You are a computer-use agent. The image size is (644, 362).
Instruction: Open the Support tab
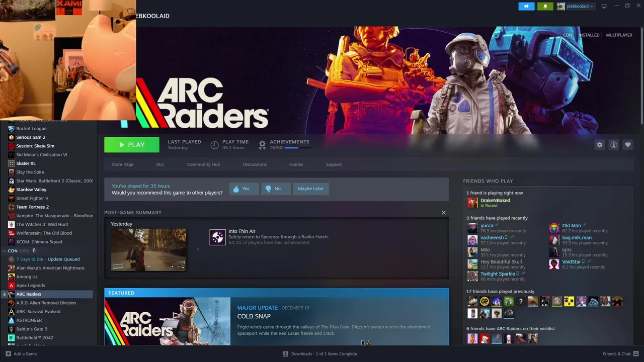[x=334, y=164]
